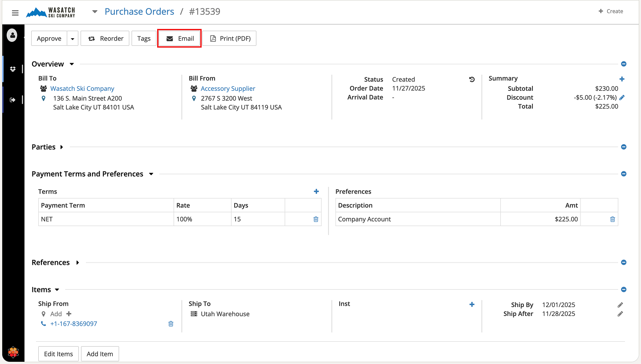Open the Create menu
Viewport: 641px width, 364px height.
point(611,11)
